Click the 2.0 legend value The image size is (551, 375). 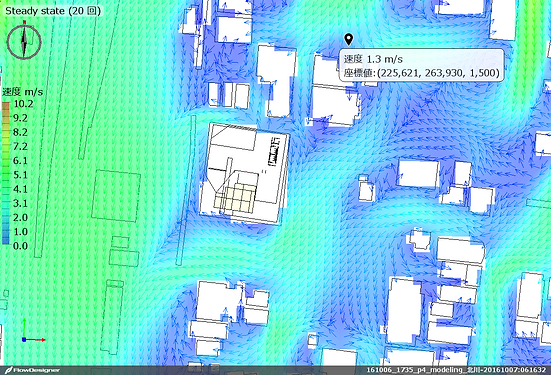click(x=20, y=218)
